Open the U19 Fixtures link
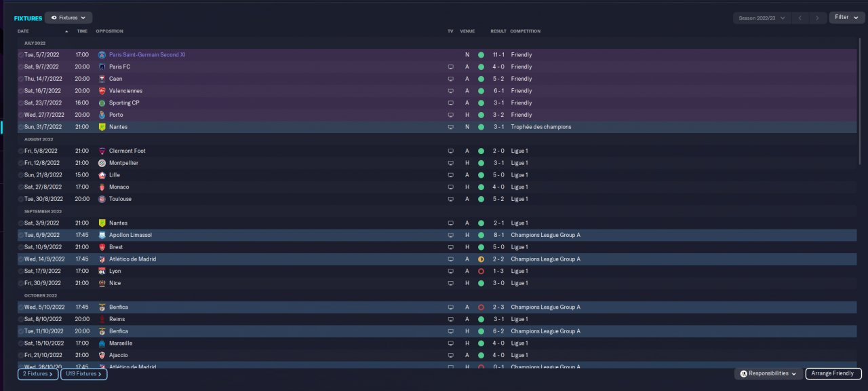Image resolution: width=868 pixels, height=391 pixels. coord(84,373)
